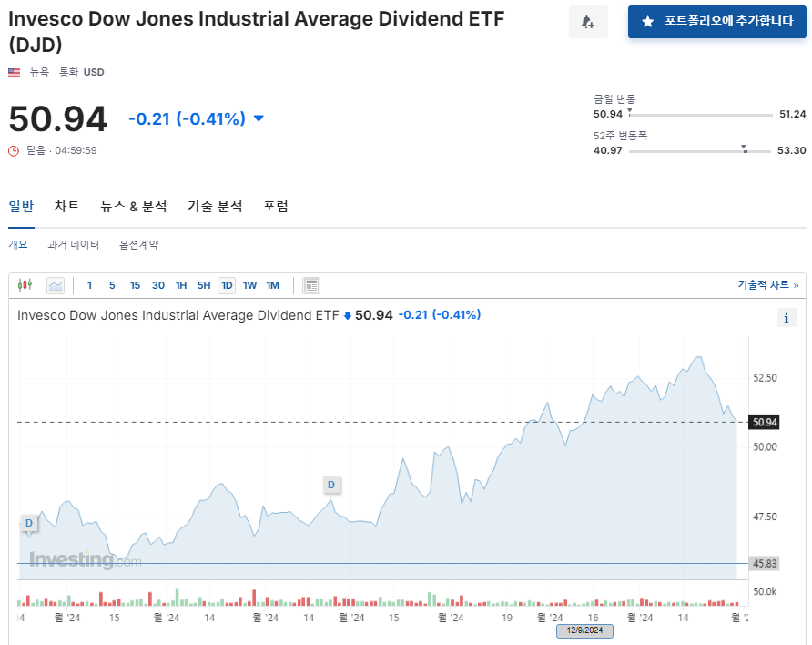Set chart interval to 1 minute
The height and width of the screenshot is (645, 812).
coord(89,285)
